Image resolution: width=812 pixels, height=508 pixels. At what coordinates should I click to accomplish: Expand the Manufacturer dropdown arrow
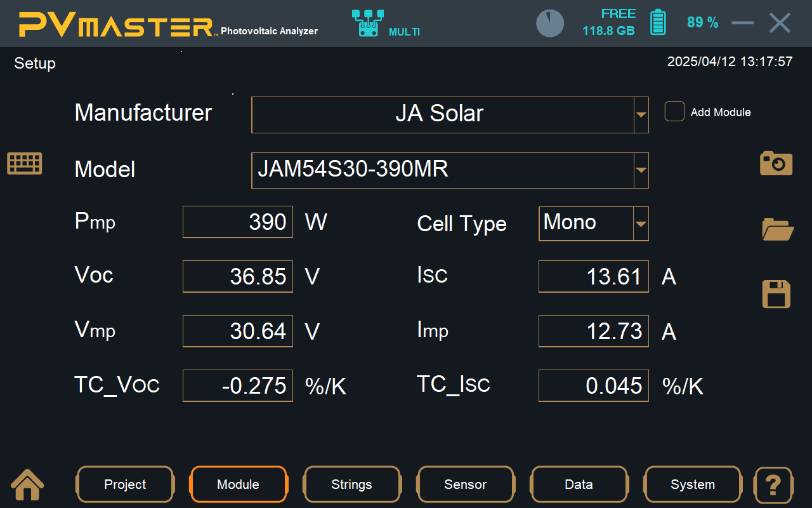coord(641,115)
